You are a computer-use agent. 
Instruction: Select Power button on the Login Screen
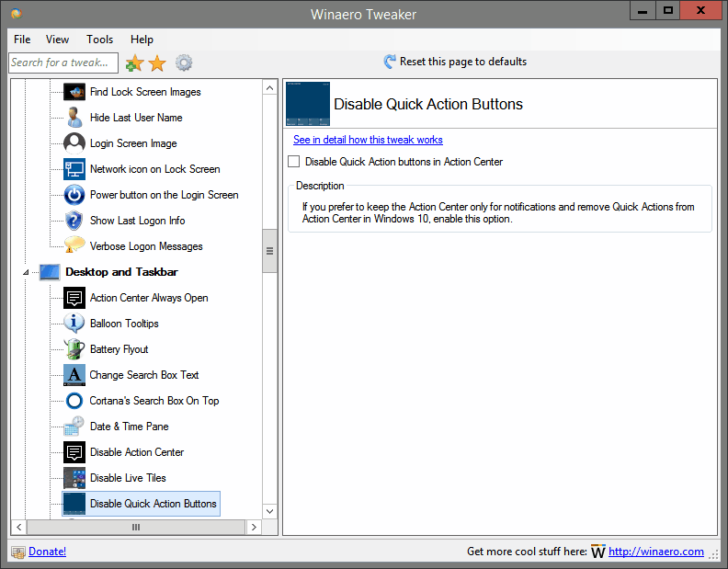pyautogui.click(x=164, y=195)
